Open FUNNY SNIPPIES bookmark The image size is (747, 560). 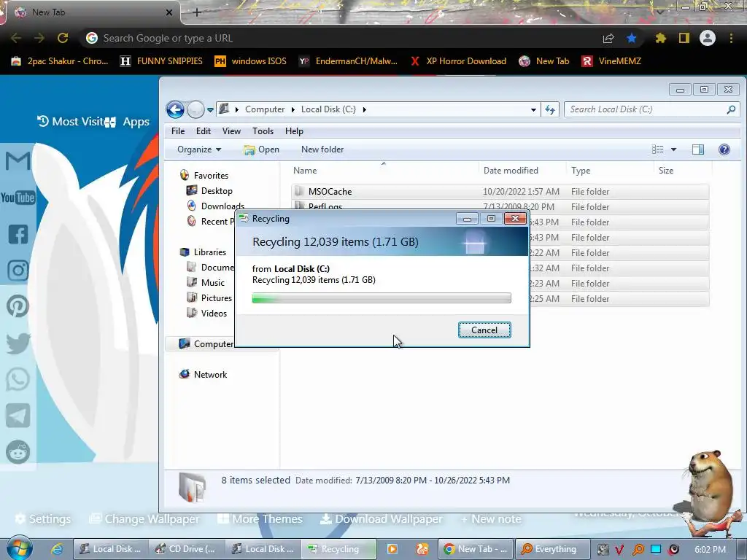(161, 61)
